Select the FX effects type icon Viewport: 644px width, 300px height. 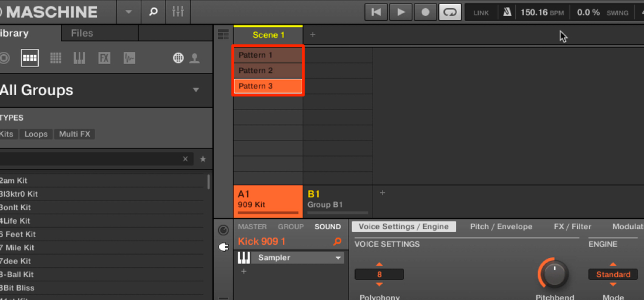coord(104,58)
